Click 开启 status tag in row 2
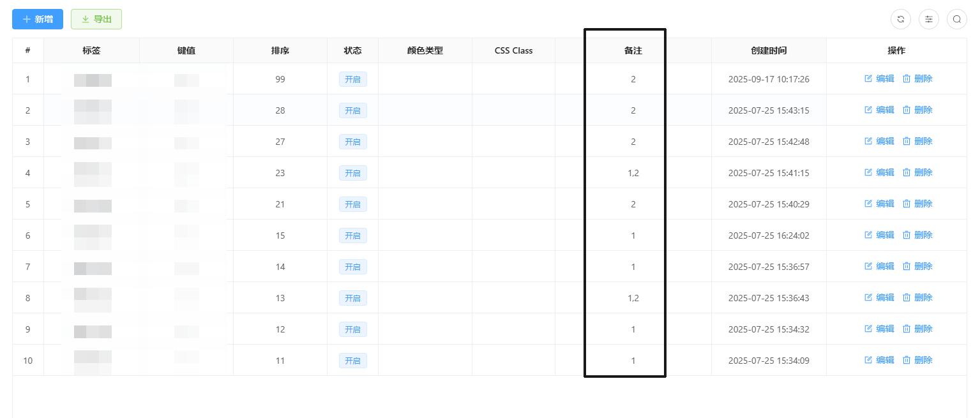The width and height of the screenshot is (980, 418). point(352,111)
